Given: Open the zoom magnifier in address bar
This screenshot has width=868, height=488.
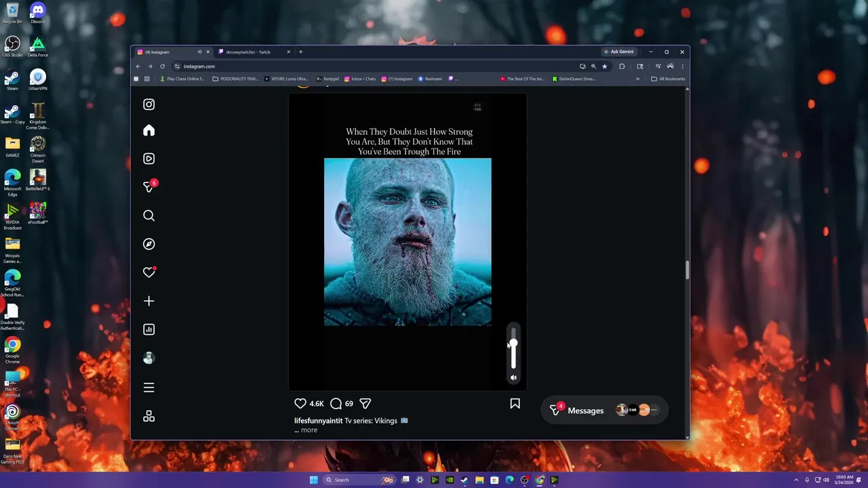Looking at the screenshot, I should click(593, 66).
